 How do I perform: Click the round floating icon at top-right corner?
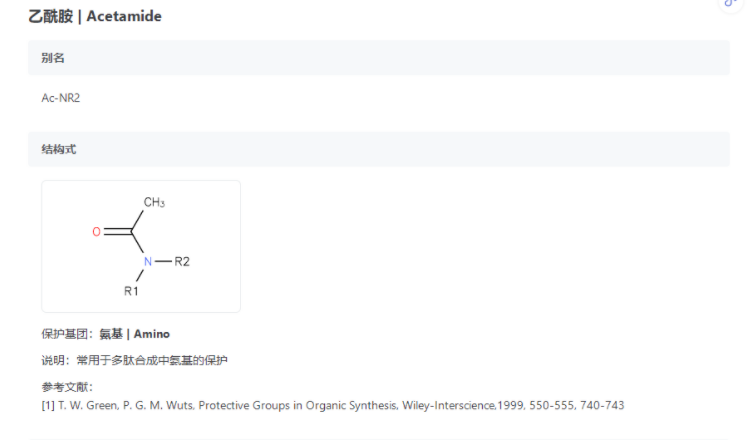pyautogui.click(x=731, y=4)
